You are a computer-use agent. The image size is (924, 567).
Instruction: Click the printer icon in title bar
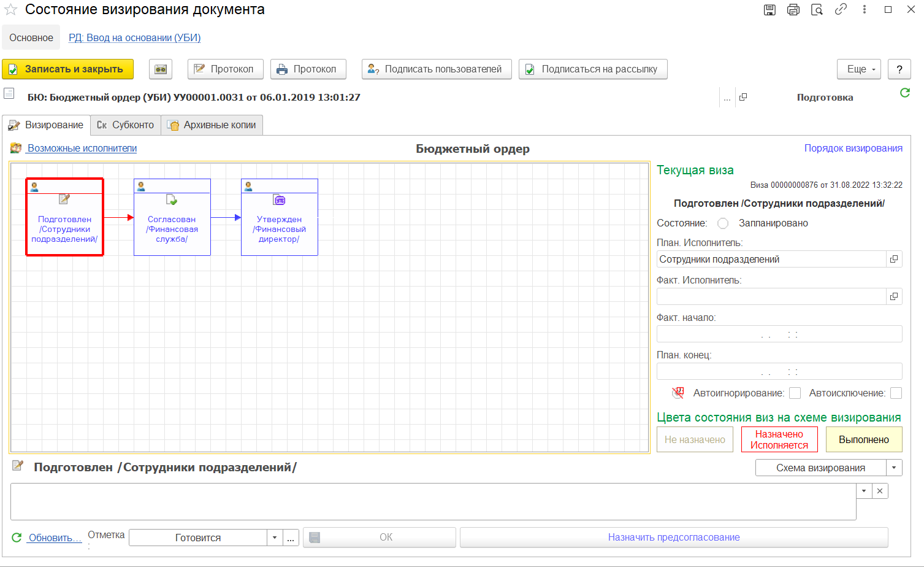793,10
